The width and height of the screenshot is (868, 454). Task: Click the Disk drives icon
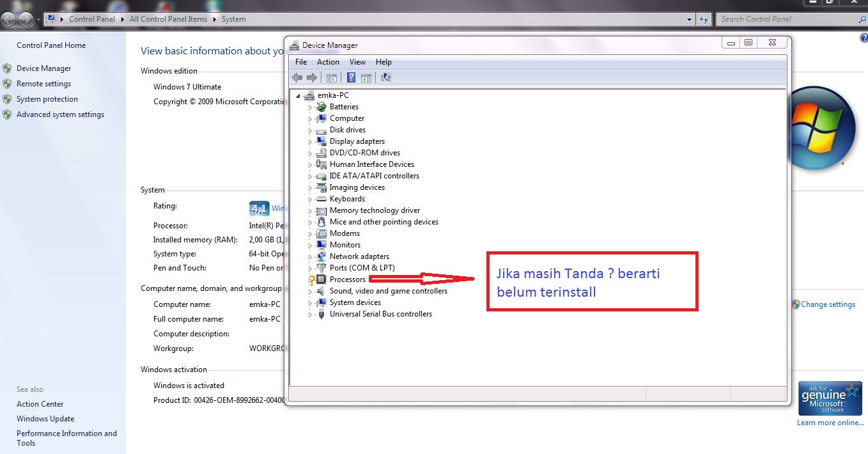point(322,130)
